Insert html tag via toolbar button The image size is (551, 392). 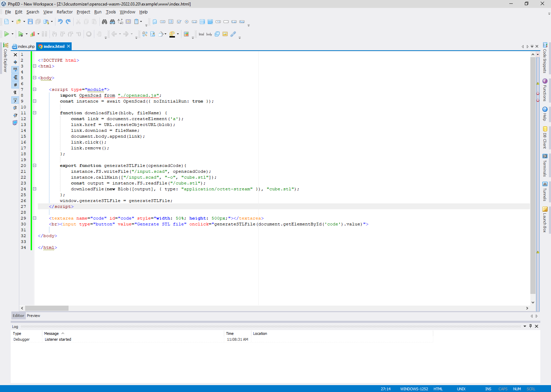[x=201, y=34]
